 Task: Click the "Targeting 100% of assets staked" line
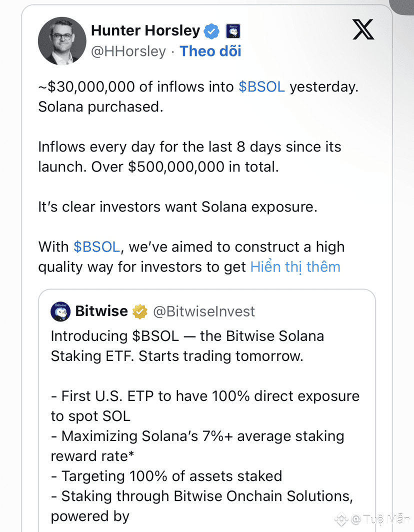click(167, 476)
